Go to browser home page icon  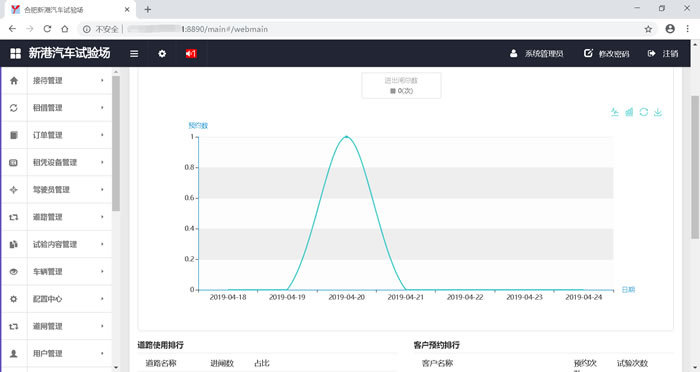coord(65,29)
